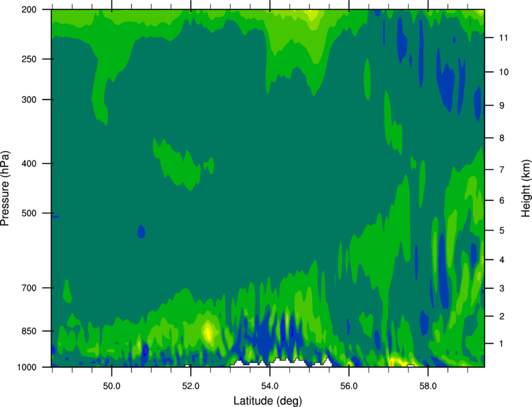
Task: Click the 6 km height label
Action: (502, 200)
